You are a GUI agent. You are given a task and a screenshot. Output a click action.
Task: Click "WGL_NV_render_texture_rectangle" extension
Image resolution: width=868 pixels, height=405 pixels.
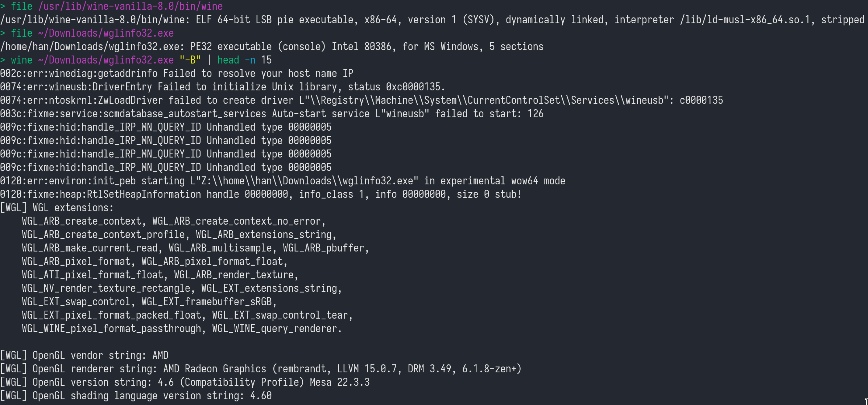coord(106,289)
